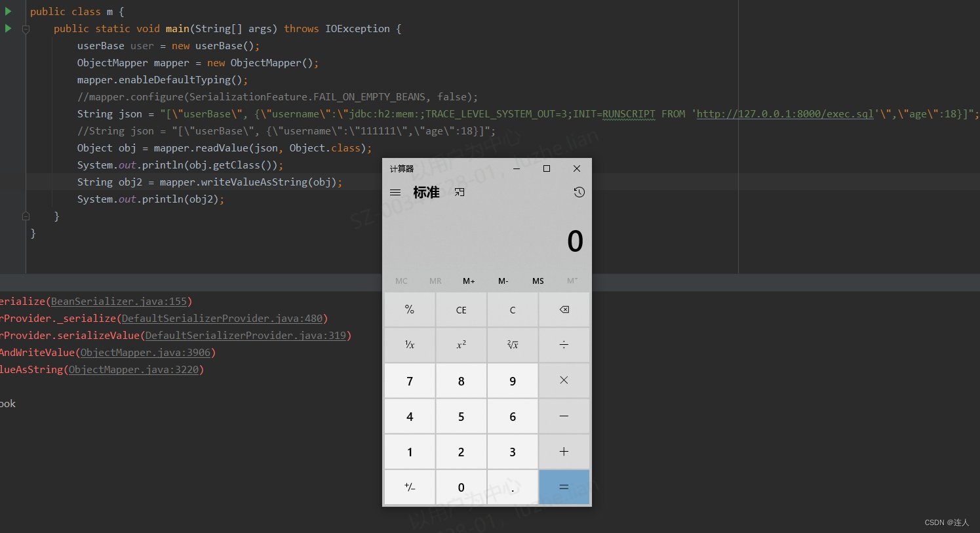This screenshot has height=533, width=980.
Task: Click Calculator digit 0 key
Action: click(x=461, y=487)
